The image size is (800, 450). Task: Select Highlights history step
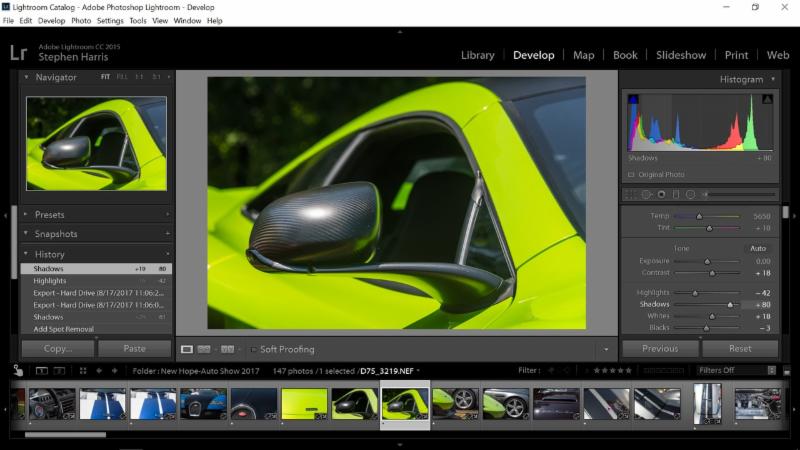point(96,281)
